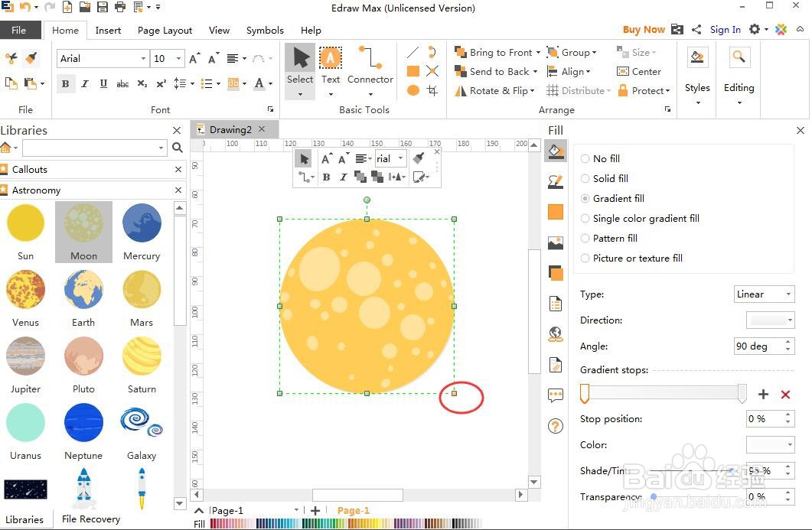Switch to the Insert tab

click(108, 30)
